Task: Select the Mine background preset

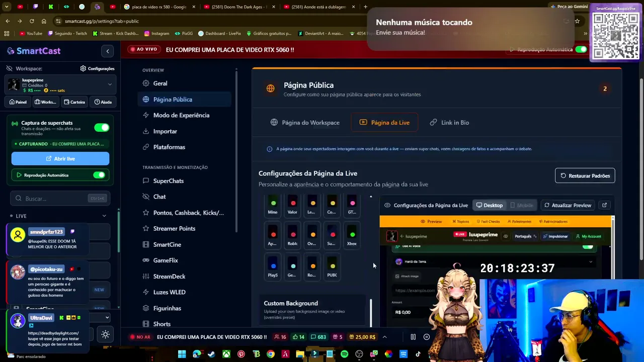Action: pos(273,206)
